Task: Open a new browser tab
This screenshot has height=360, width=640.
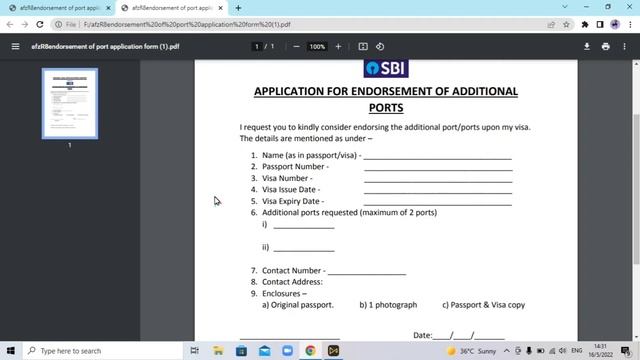Action: coord(238,8)
